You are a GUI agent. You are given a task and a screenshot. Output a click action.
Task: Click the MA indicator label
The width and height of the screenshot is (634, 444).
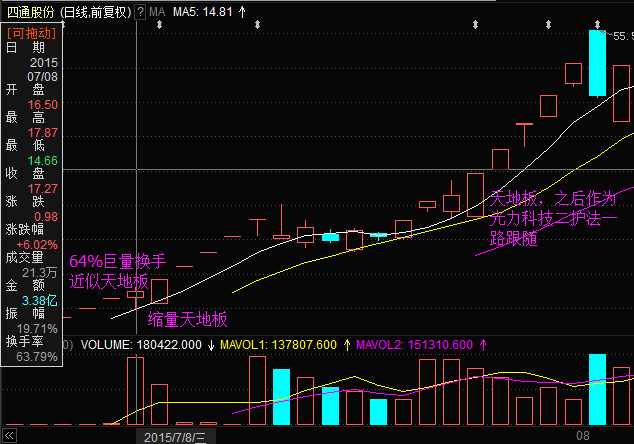coord(157,12)
